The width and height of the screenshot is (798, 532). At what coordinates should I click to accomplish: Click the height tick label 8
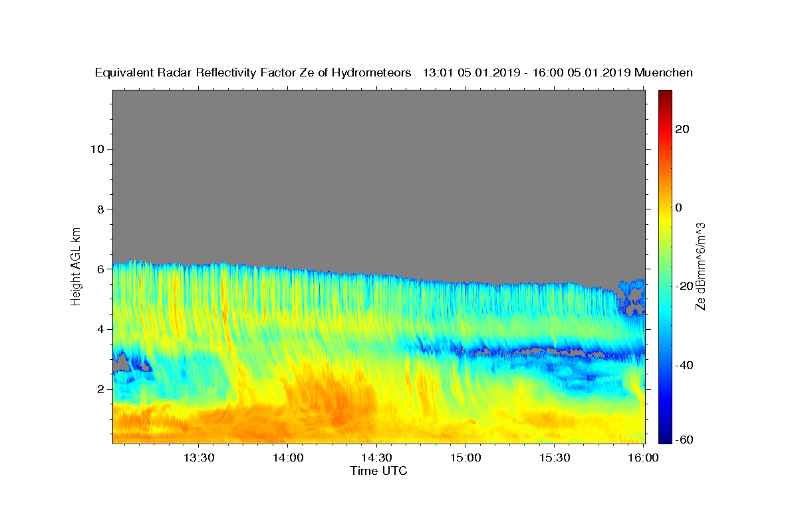point(100,209)
